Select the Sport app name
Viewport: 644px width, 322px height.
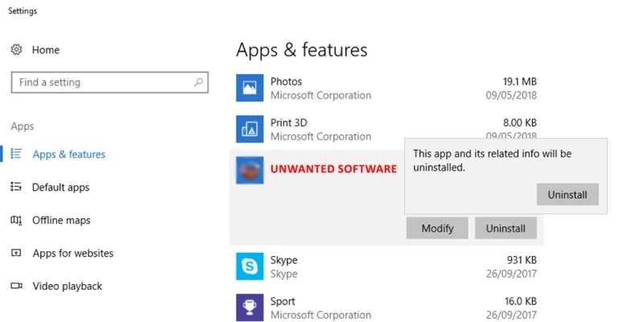(x=283, y=301)
